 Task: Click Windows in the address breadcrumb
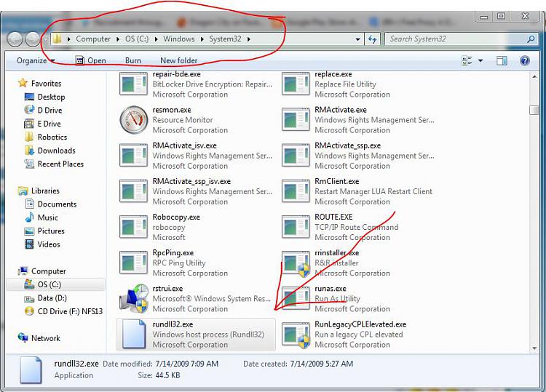tap(179, 39)
